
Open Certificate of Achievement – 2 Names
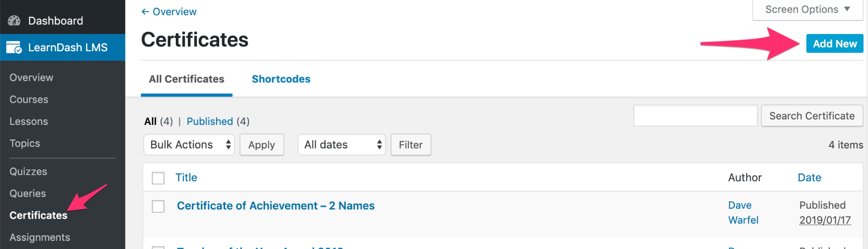tap(275, 206)
